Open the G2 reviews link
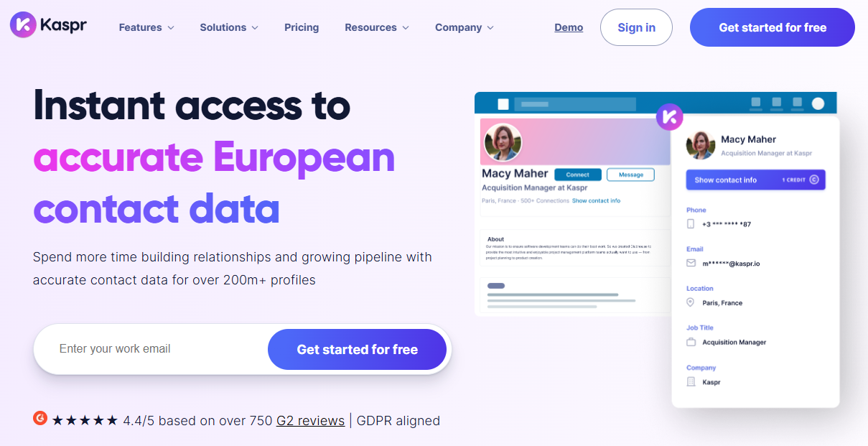The height and width of the screenshot is (446, 868). click(x=310, y=420)
